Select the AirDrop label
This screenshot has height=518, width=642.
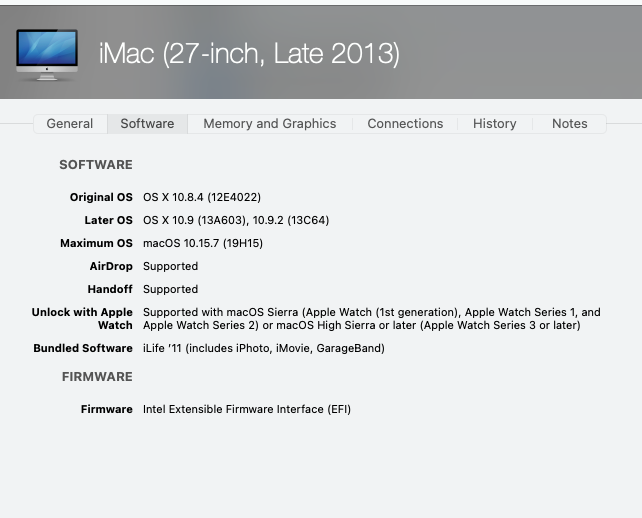pyautogui.click(x=111, y=266)
